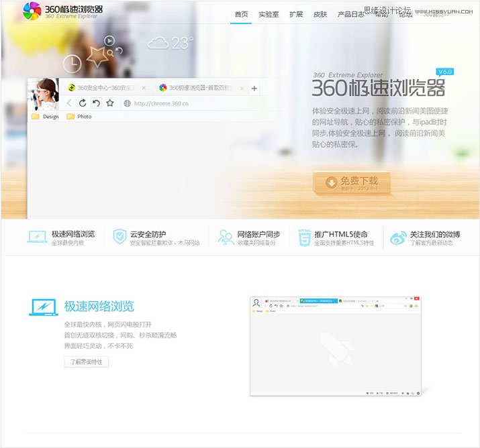Click the star outline icon in banner
Viewport: 480px width, 448px height.
pos(97,56)
